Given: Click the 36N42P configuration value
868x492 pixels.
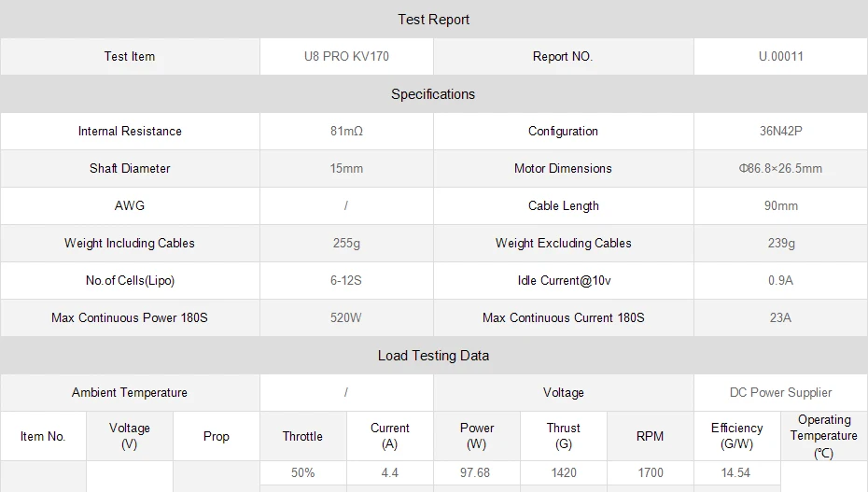Looking at the screenshot, I should click(x=780, y=131).
